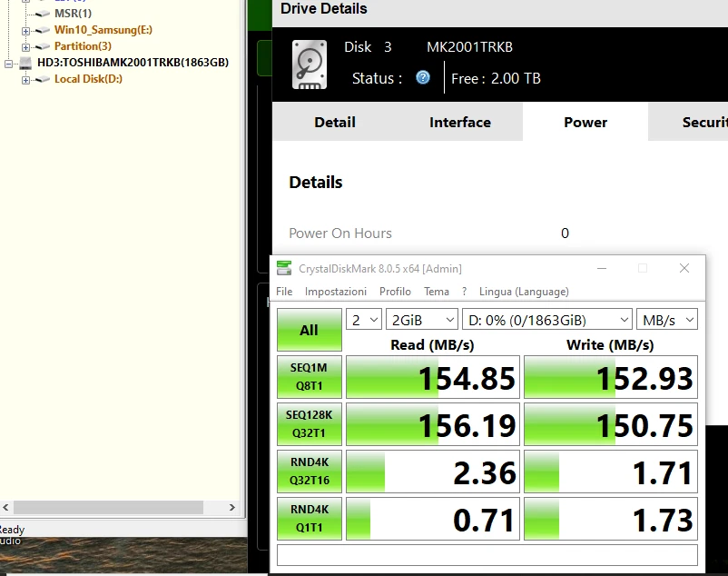Run all benchmarks with the All button
Viewport: 728px width, 576px height.
pos(309,327)
